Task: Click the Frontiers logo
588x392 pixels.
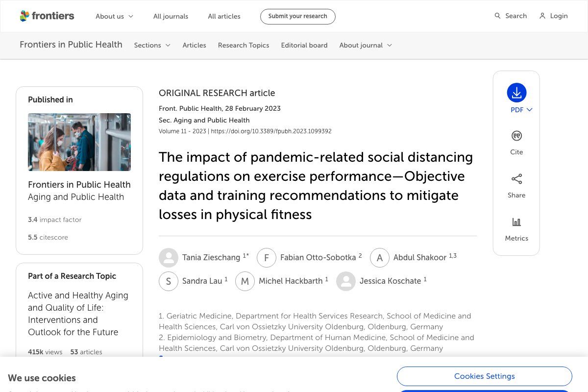Action: 47,16
